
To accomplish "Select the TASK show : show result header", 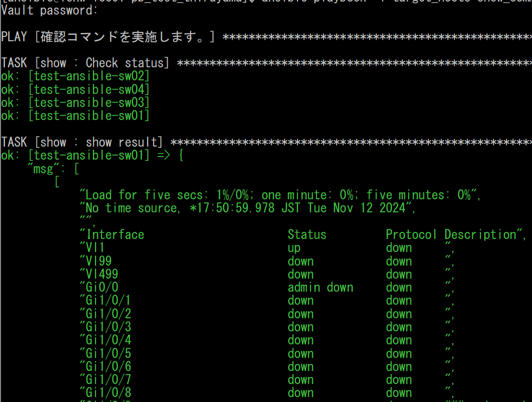I will pos(82,142).
